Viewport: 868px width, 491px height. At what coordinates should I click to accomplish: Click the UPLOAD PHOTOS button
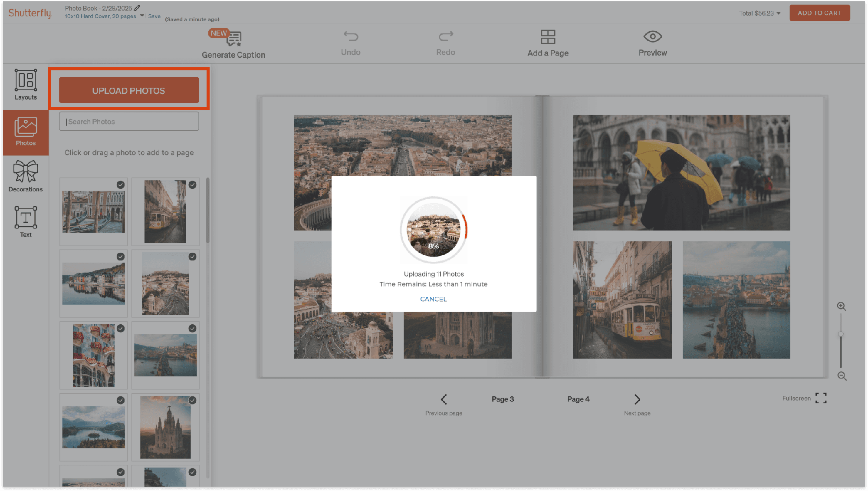pyautogui.click(x=129, y=90)
